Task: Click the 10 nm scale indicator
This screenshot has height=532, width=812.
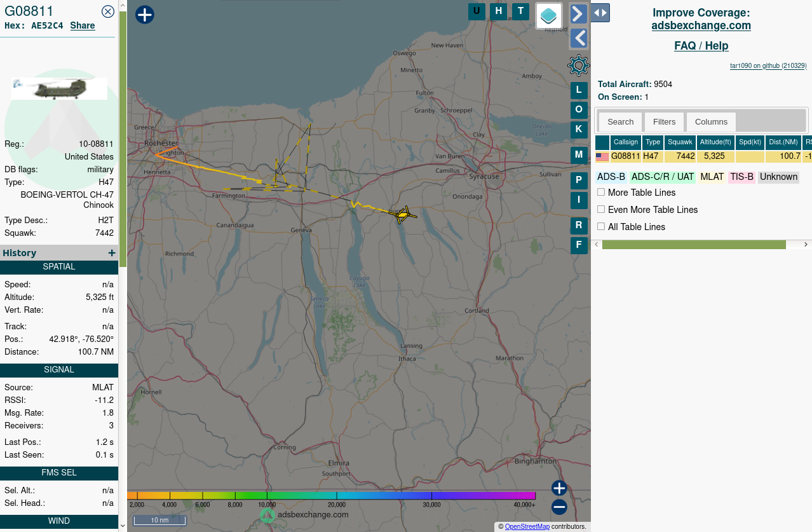Action: coord(159,521)
